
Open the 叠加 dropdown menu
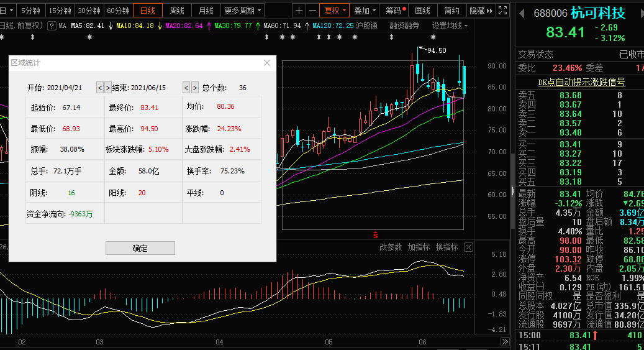[x=364, y=11]
